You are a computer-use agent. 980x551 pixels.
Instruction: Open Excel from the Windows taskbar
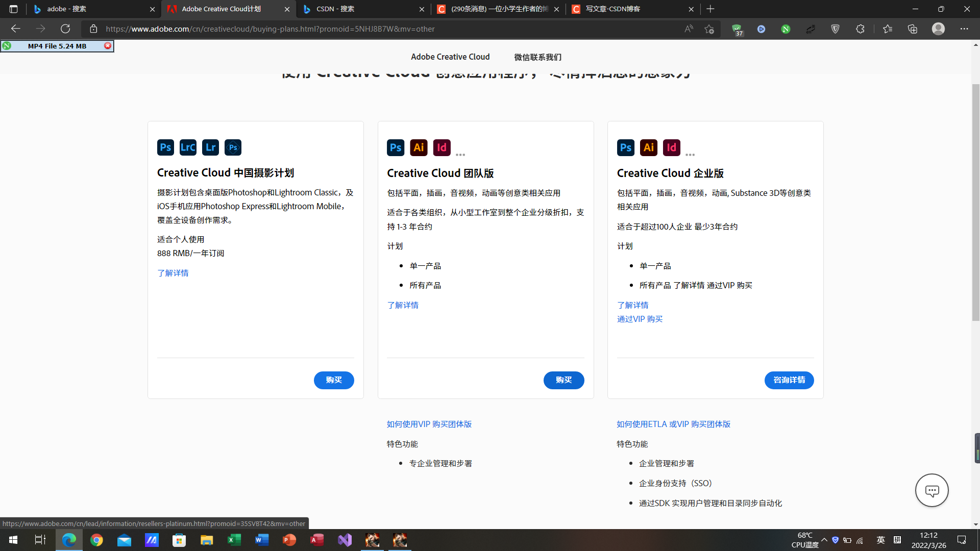point(234,540)
